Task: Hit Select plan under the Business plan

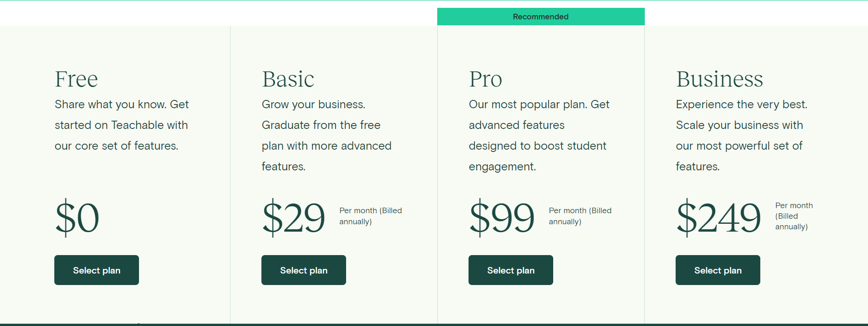Action: [718, 270]
